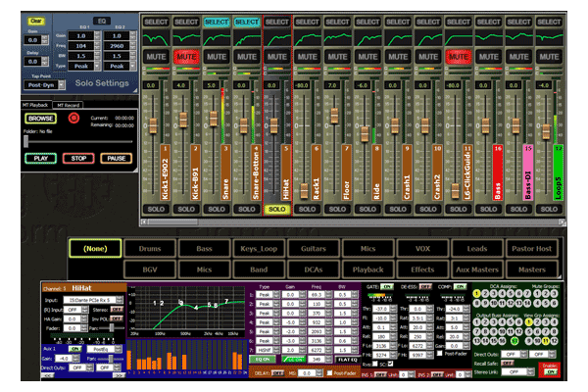Turn off SOLO on HiHat channel
588x392 pixels.
tap(277, 209)
